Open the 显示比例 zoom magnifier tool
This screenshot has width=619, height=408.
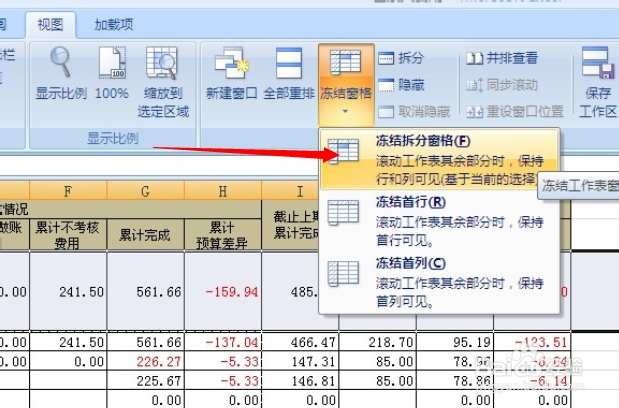pyautogui.click(x=61, y=73)
